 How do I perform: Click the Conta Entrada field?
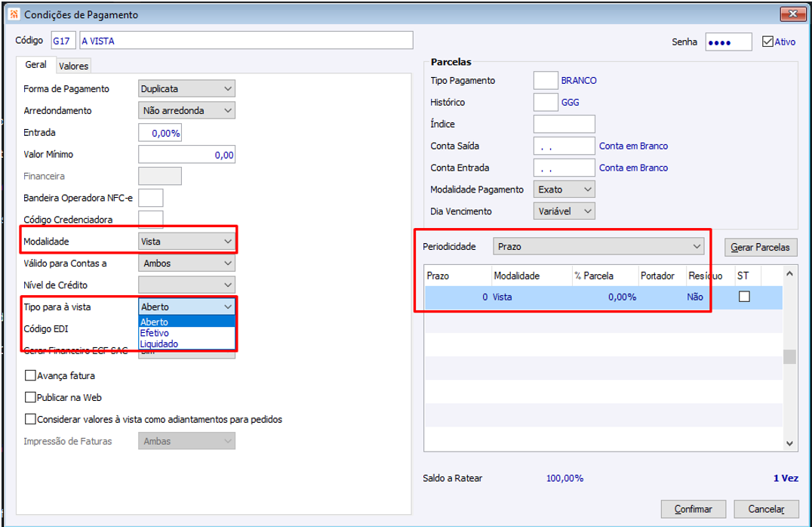pos(564,168)
